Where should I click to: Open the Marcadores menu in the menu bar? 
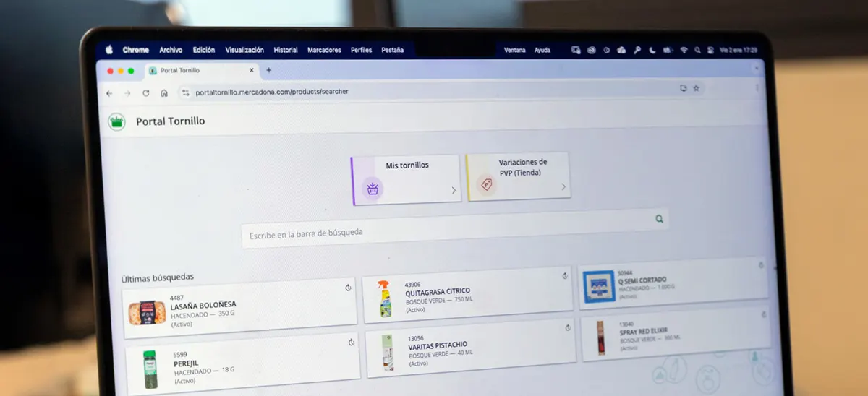click(x=324, y=51)
